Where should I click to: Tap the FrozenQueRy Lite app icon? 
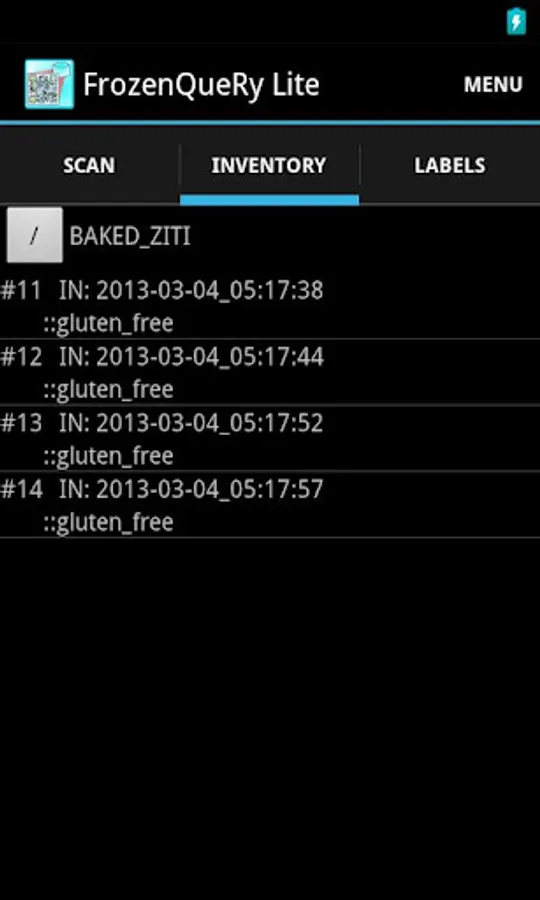(x=49, y=84)
